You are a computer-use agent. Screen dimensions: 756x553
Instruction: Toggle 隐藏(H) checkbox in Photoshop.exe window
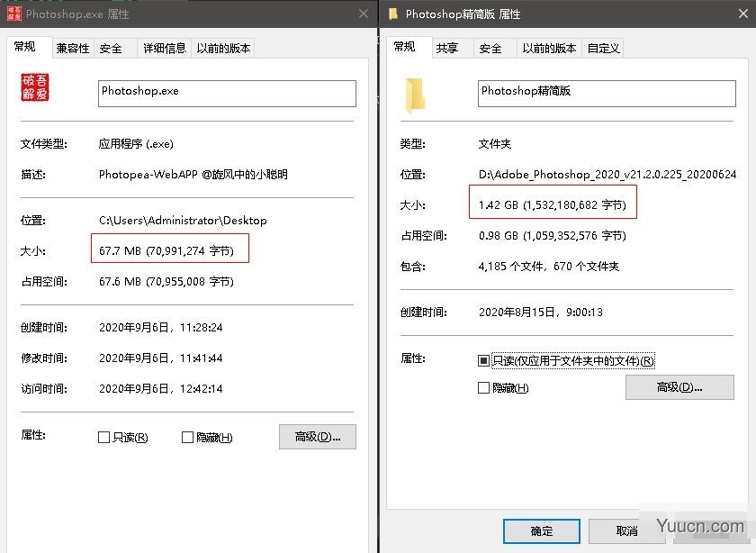(187, 437)
